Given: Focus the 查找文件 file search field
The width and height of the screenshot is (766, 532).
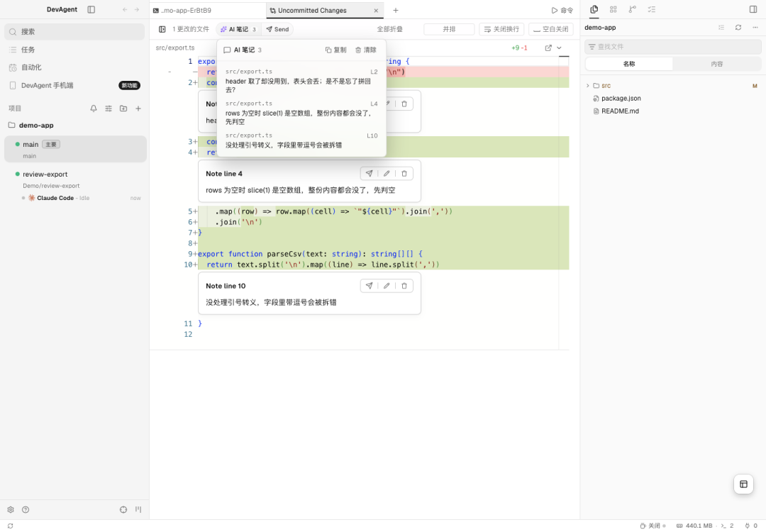Looking at the screenshot, I should (x=672, y=47).
